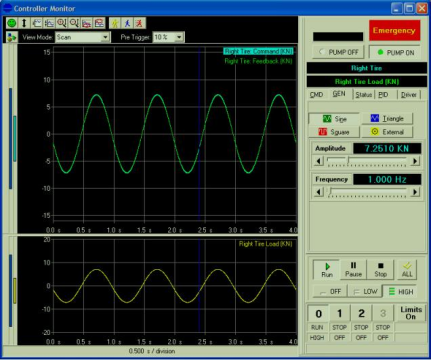The height and width of the screenshot is (360, 431).
Task: Switch to the Status tab
Action: [363, 95]
